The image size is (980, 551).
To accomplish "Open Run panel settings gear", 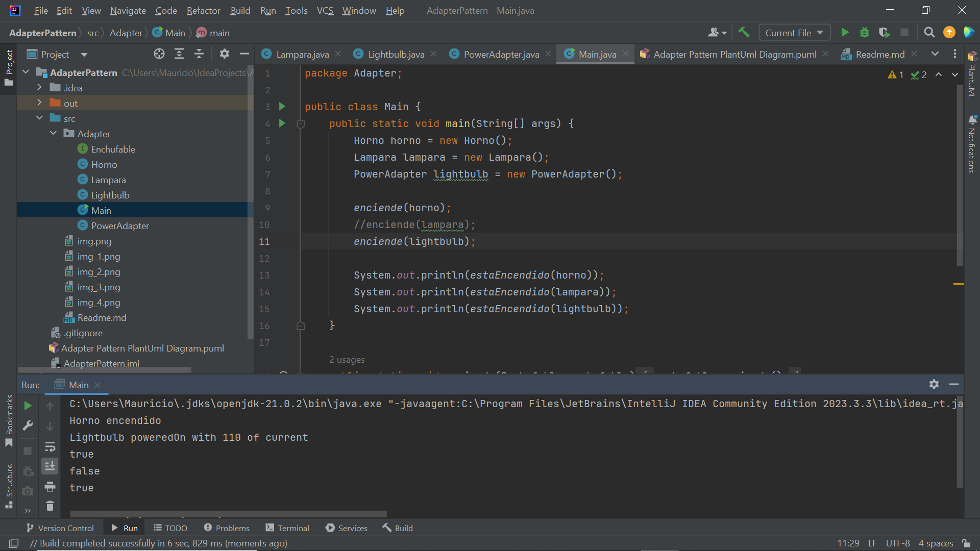I will (934, 385).
